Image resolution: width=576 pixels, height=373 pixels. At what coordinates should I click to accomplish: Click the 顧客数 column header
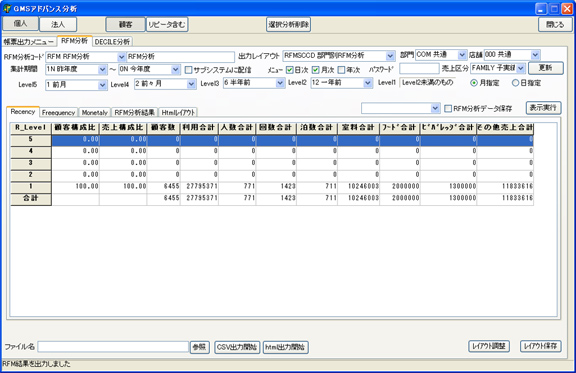click(x=163, y=128)
